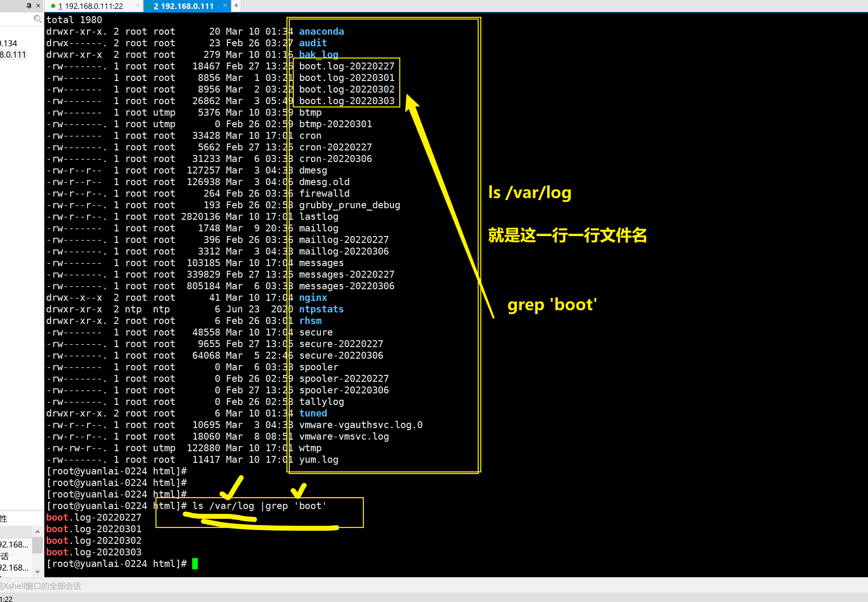Select the active tab 2 192.168.0.111

[183, 6]
